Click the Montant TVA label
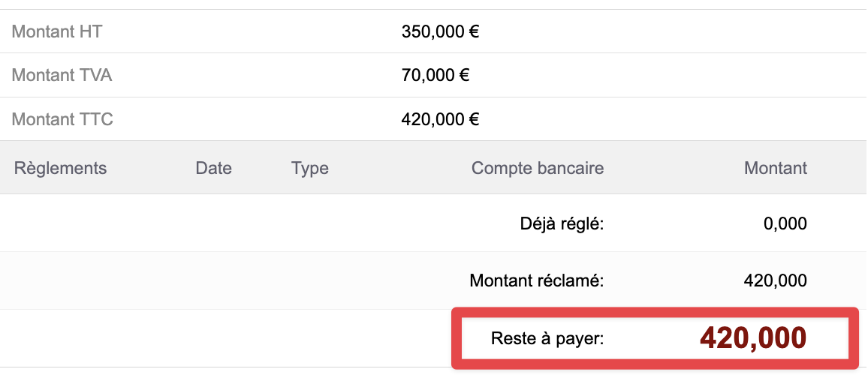868x375 pixels. click(62, 75)
